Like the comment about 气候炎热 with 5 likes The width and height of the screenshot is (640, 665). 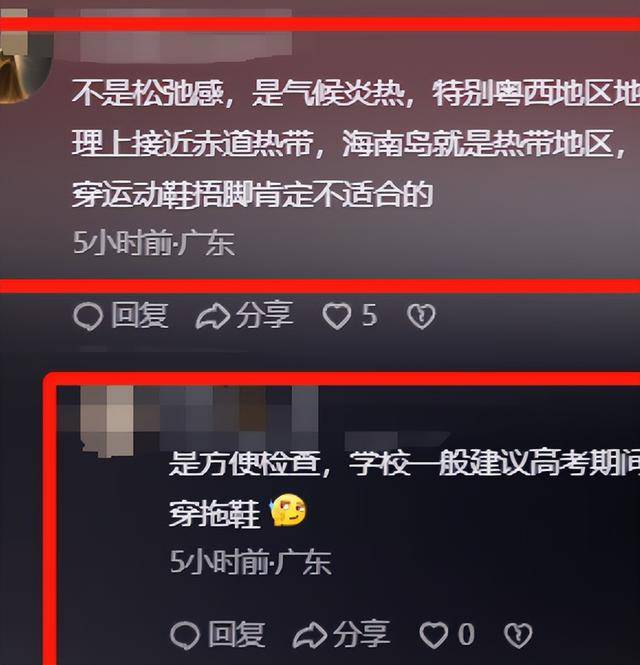pyautogui.click(x=337, y=316)
